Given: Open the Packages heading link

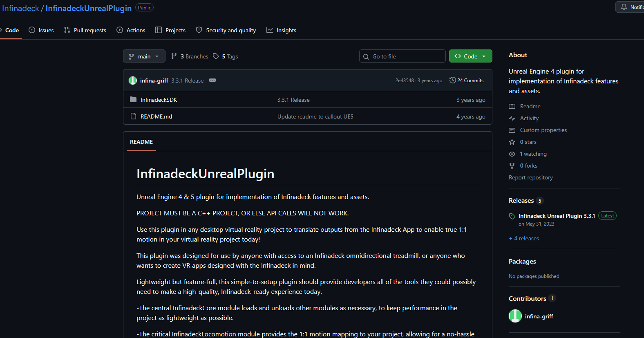Looking at the screenshot, I should (522, 261).
